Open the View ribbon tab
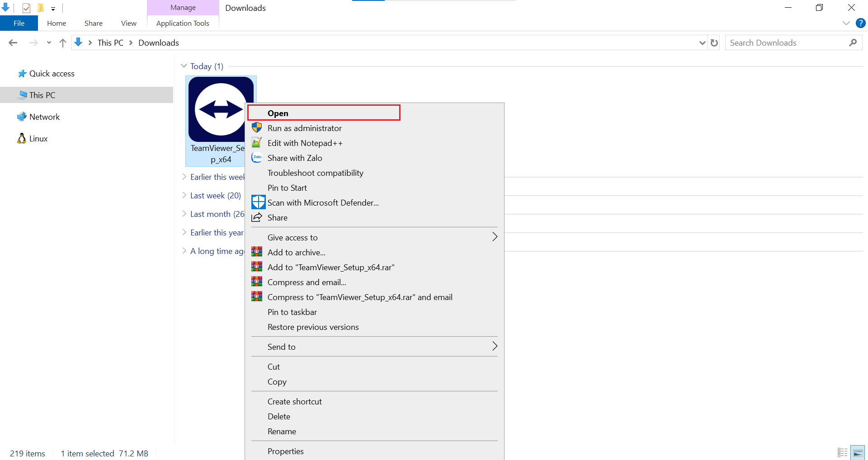 [x=128, y=23]
